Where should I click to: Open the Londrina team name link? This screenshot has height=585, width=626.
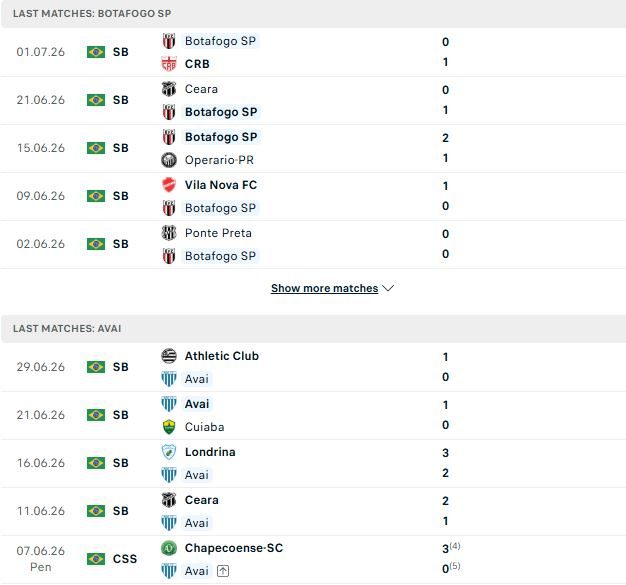[x=210, y=452]
